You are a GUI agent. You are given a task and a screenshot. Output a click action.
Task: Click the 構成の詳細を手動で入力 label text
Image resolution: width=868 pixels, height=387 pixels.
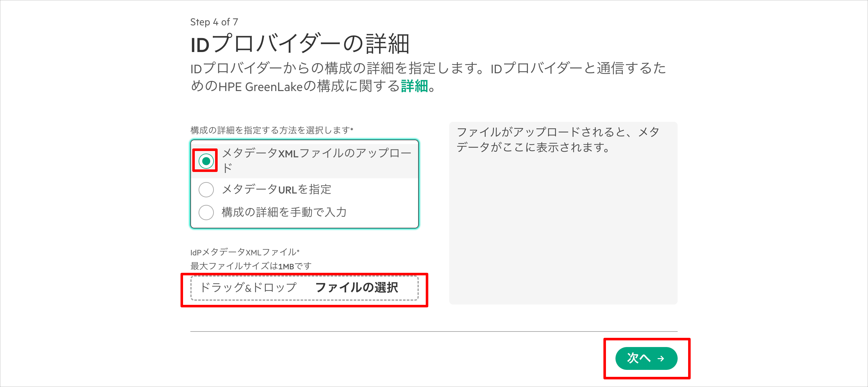(x=284, y=213)
